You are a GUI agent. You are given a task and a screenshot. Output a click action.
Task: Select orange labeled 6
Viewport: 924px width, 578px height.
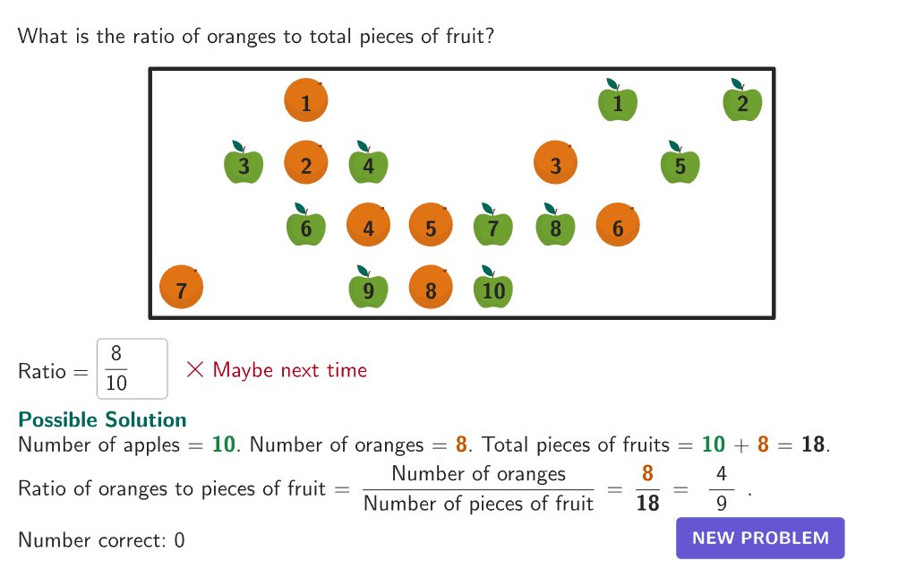(x=618, y=226)
